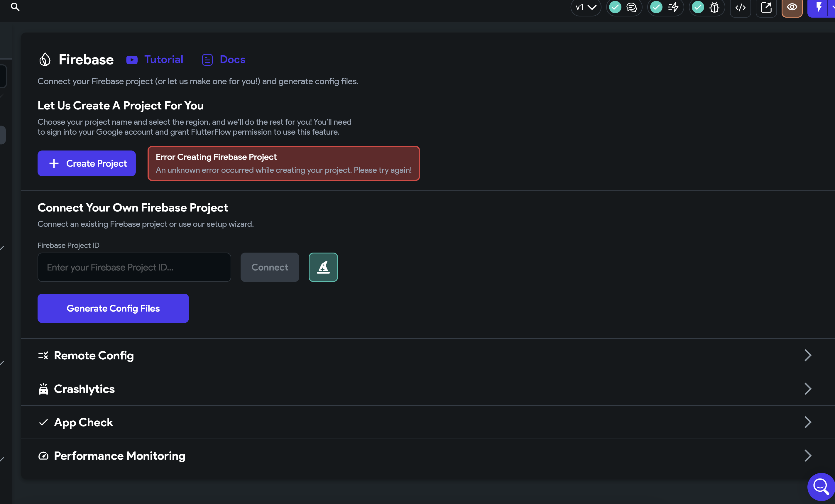The height and width of the screenshot is (504, 835).
Task: Click the eye preview icon
Action: (x=792, y=7)
